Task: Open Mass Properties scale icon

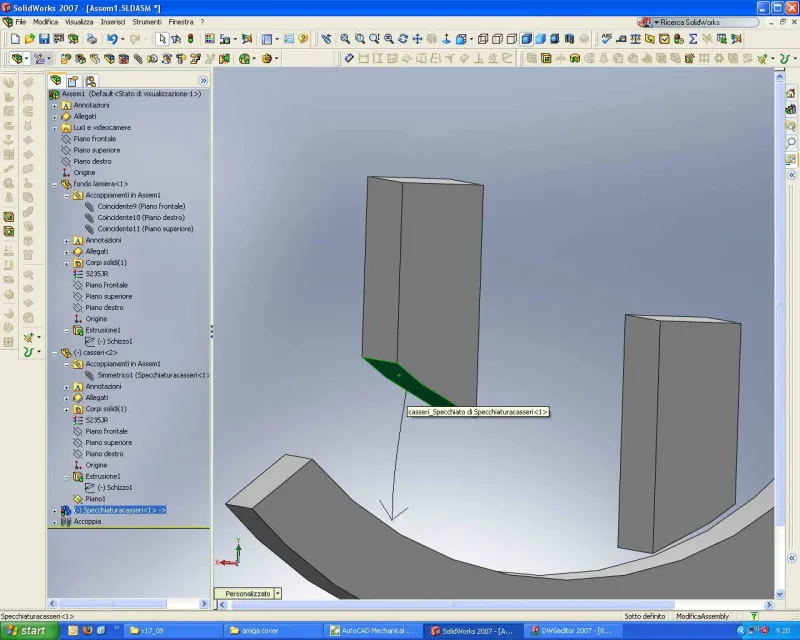Action: coord(635,39)
